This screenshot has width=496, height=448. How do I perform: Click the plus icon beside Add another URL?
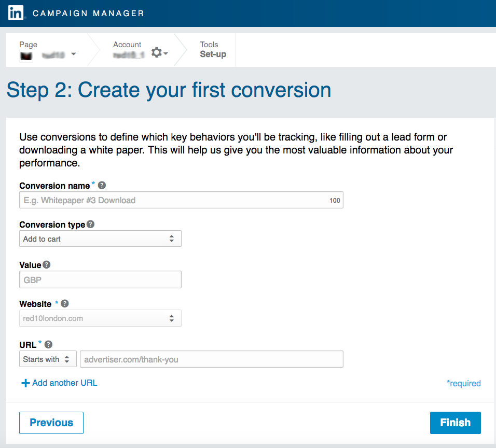(x=25, y=383)
